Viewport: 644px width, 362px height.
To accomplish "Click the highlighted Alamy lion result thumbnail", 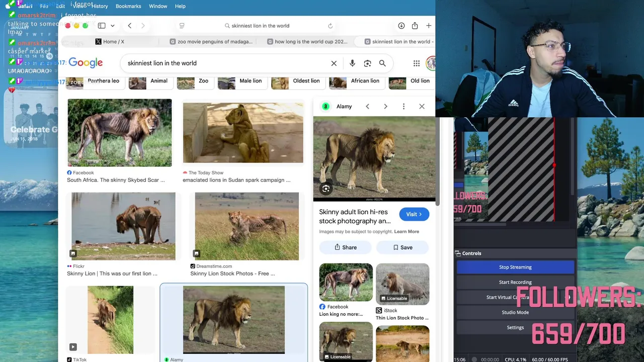I will tap(233, 320).
